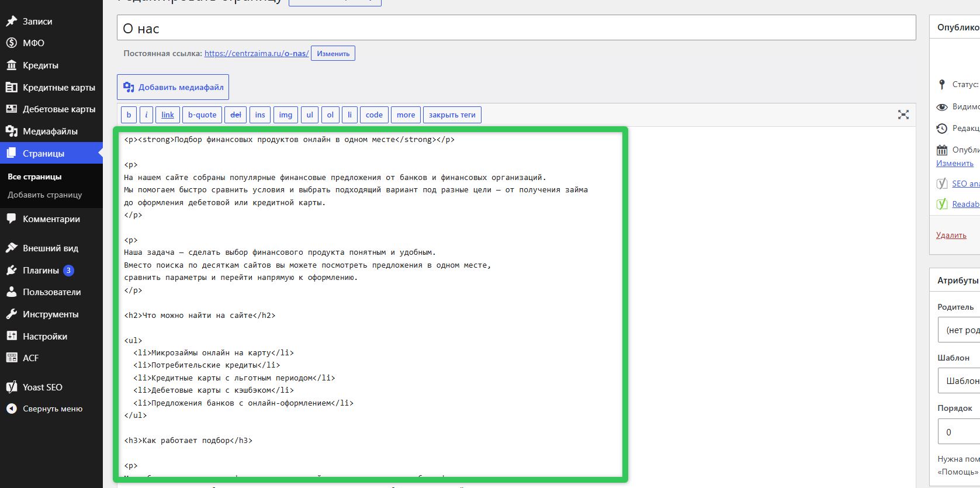The image size is (980, 488).
Task: Toggle distraction-free fullscreen editor icon
Action: tap(903, 115)
